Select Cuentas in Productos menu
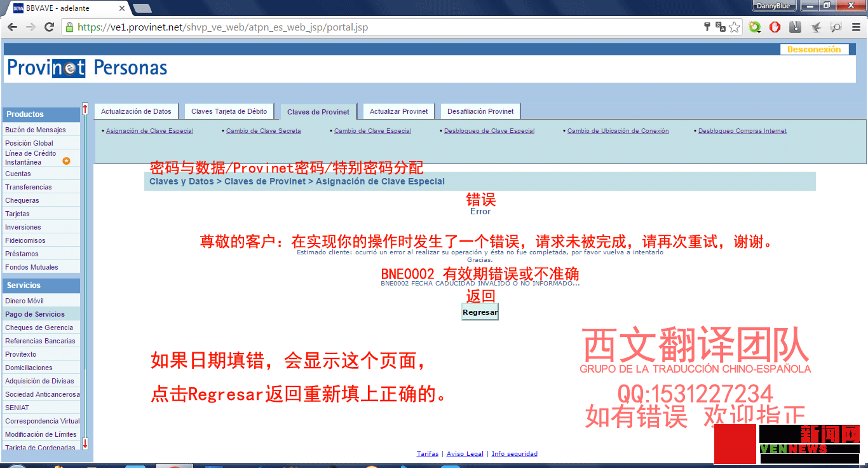This screenshot has height=468, width=868. (x=41, y=174)
